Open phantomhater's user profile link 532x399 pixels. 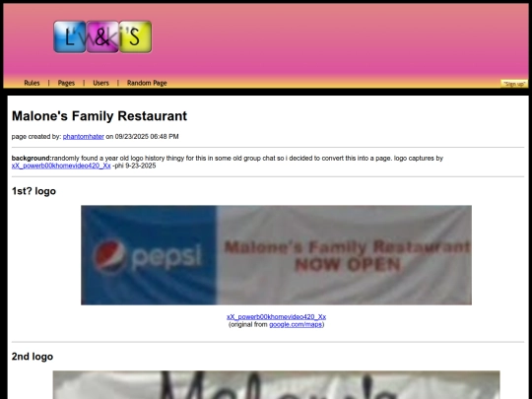84,136
